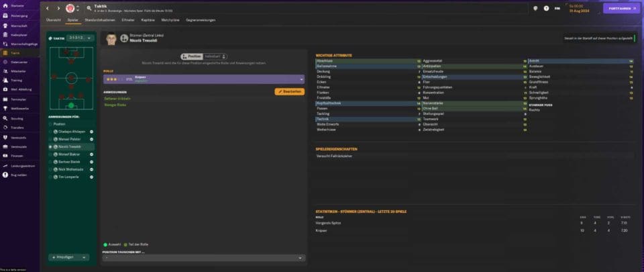644x272 pixels.
Task: Expand the Knipser role dropdown
Action: 301,79
